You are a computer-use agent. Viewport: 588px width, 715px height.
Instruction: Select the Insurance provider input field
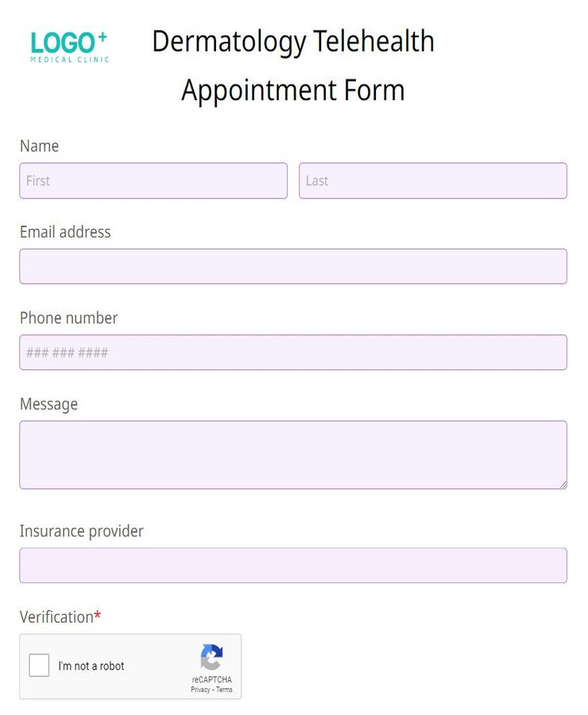pos(293,565)
